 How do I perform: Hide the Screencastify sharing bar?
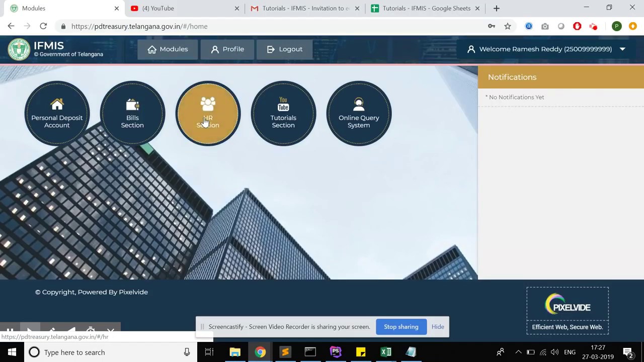click(x=438, y=327)
